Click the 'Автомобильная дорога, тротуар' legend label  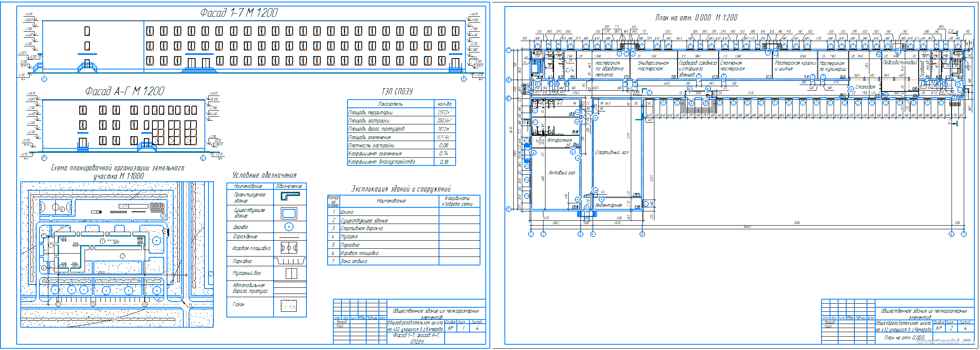click(250, 288)
